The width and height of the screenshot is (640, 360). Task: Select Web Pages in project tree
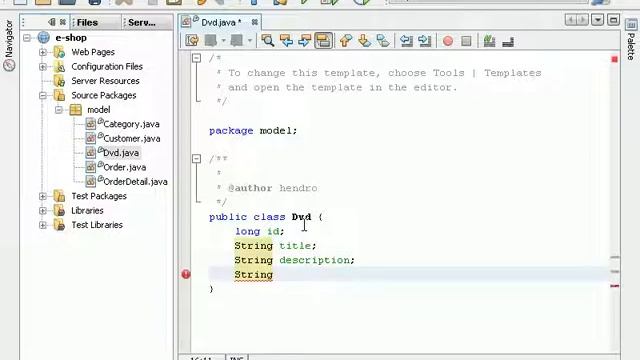(x=93, y=52)
